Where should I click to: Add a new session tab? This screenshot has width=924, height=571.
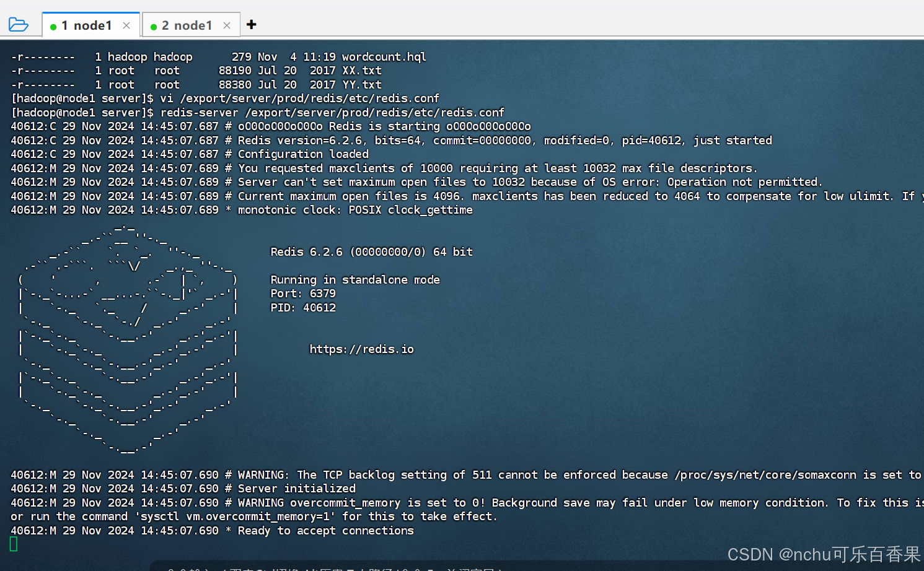pos(251,24)
